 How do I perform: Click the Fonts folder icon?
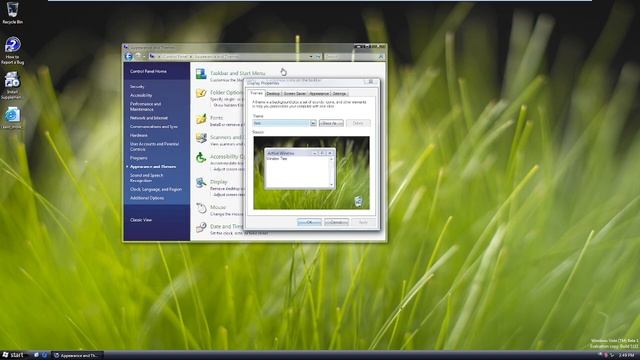[201, 119]
